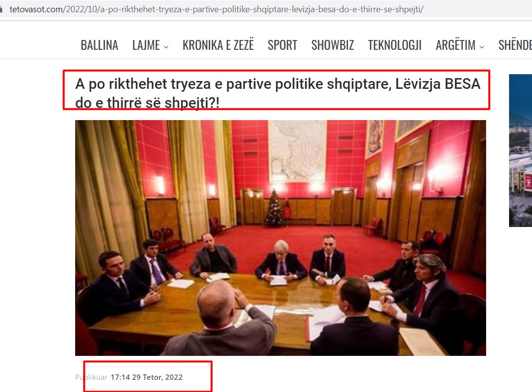532x392 pixels.
Task: Click the site security lock icon
Action: 1,9
